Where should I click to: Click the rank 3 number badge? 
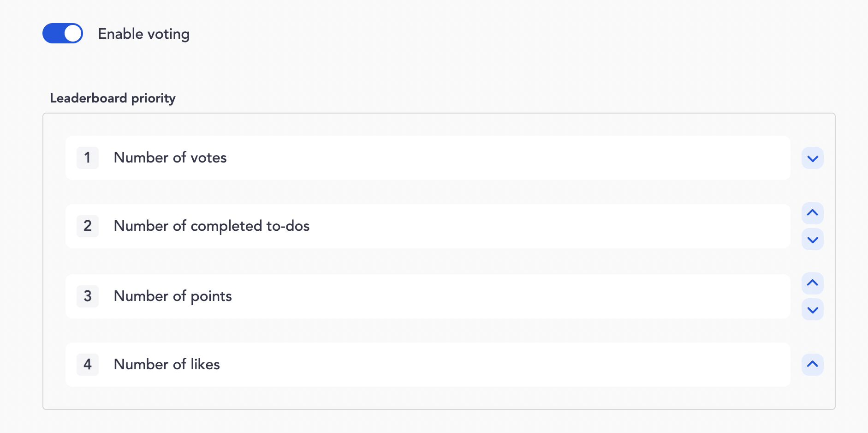pyautogui.click(x=87, y=296)
